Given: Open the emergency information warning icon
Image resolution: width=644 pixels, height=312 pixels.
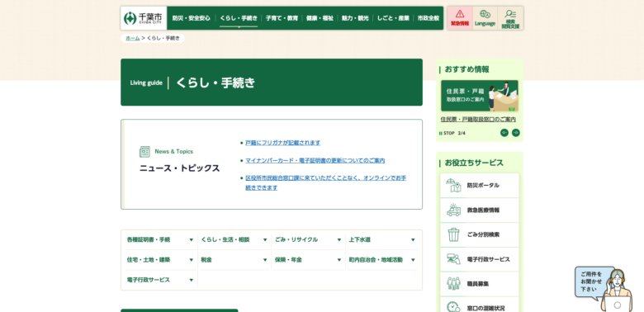Looking at the screenshot, I should click(460, 14).
